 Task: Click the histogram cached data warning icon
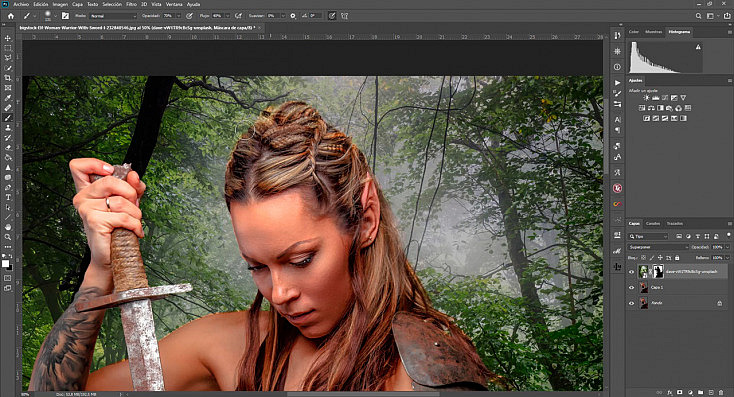point(698,47)
